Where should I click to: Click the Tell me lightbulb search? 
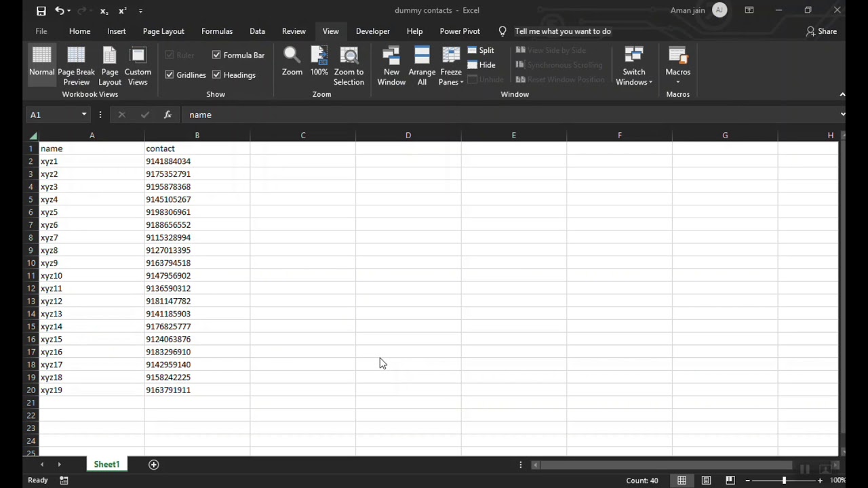502,31
